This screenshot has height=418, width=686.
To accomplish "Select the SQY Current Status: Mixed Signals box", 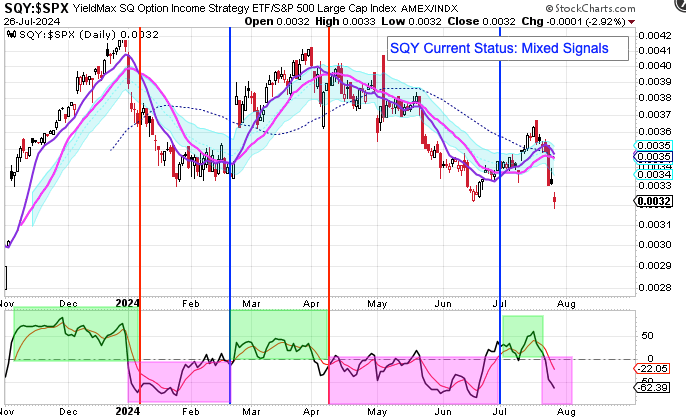I will pos(506,48).
